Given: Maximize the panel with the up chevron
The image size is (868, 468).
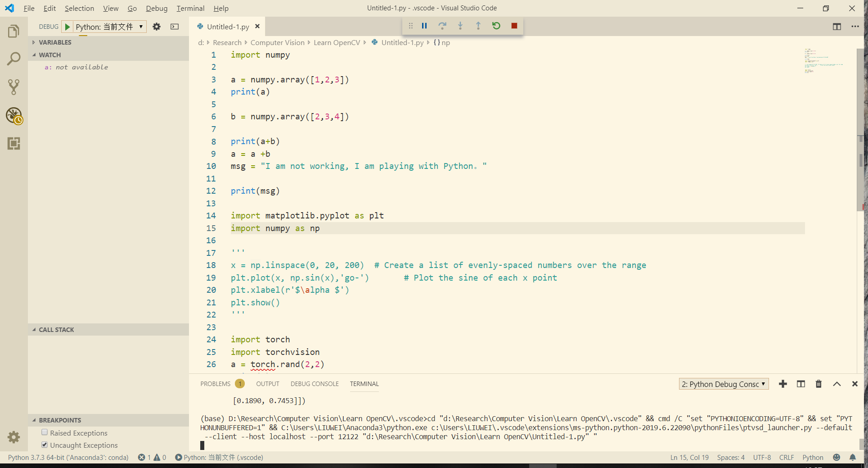Looking at the screenshot, I should click(x=837, y=384).
